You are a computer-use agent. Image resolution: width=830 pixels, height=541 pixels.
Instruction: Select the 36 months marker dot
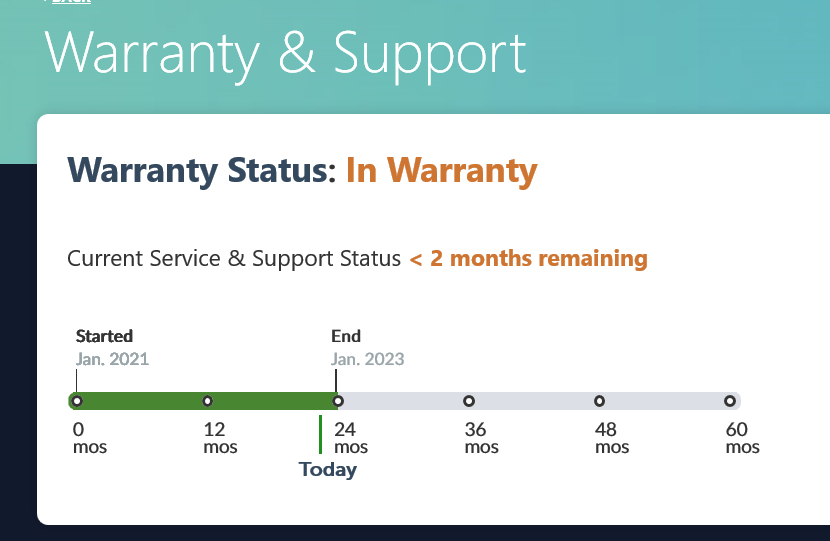click(469, 401)
